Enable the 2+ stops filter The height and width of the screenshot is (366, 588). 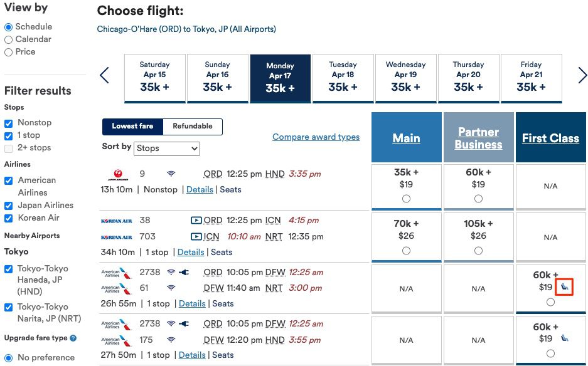coord(9,148)
